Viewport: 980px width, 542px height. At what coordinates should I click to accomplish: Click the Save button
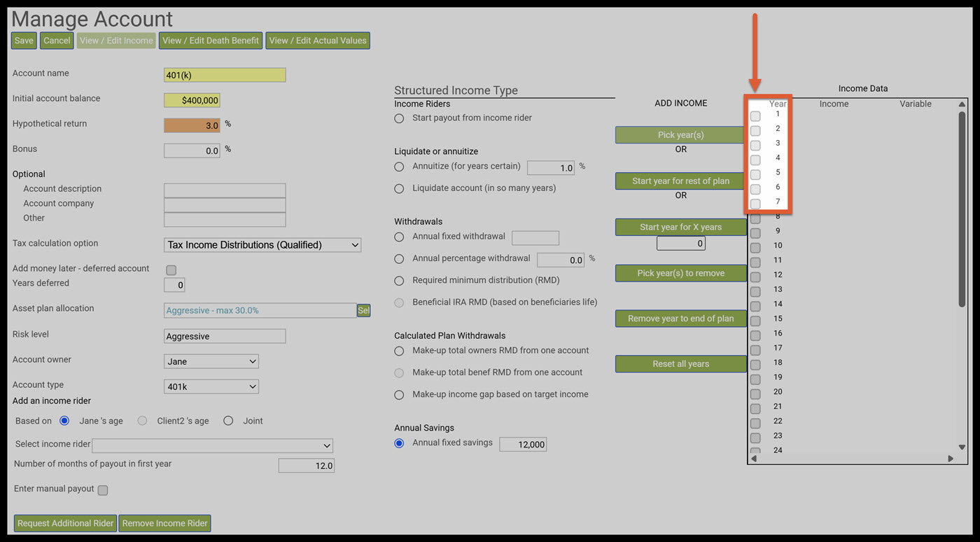24,41
